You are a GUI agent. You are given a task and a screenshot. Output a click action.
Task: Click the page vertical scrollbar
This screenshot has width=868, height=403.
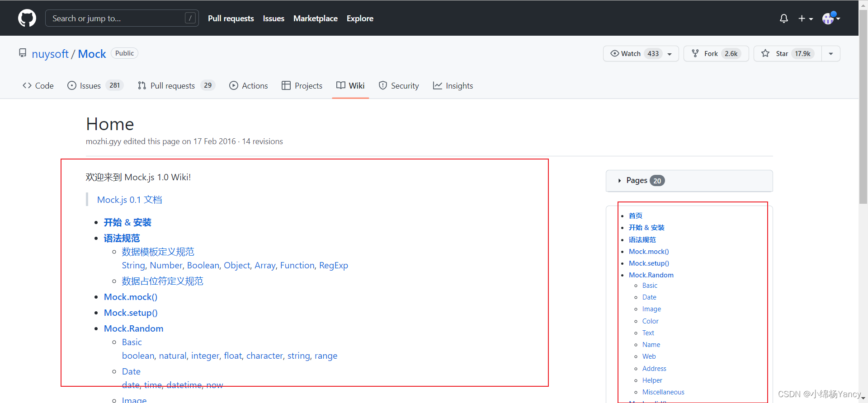[x=863, y=107]
